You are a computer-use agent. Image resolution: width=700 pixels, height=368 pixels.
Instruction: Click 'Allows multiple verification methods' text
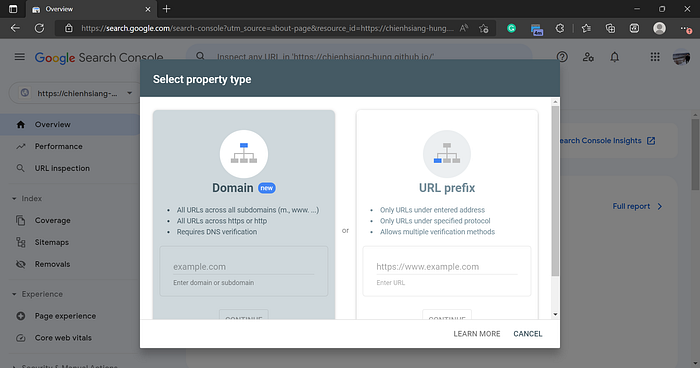(x=437, y=232)
